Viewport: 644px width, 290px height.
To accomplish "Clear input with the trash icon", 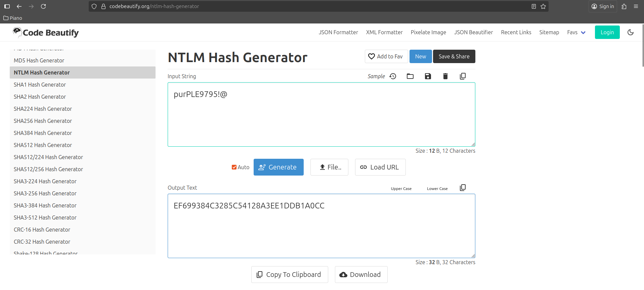I will [x=445, y=76].
